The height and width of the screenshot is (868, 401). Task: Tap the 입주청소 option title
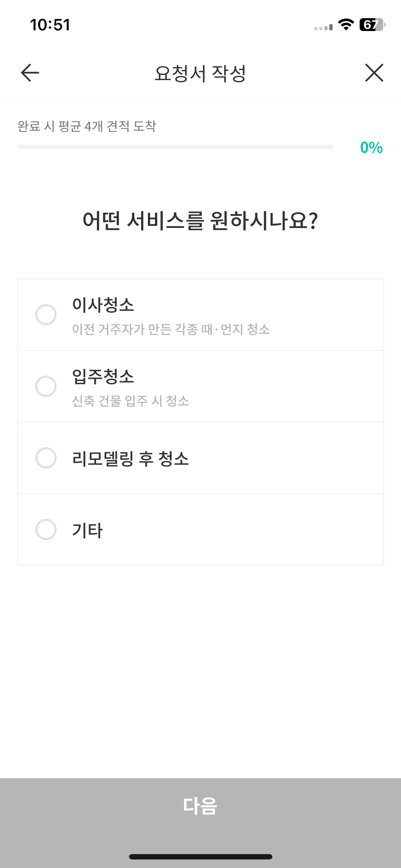pyautogui.click(x=103, y=377)
